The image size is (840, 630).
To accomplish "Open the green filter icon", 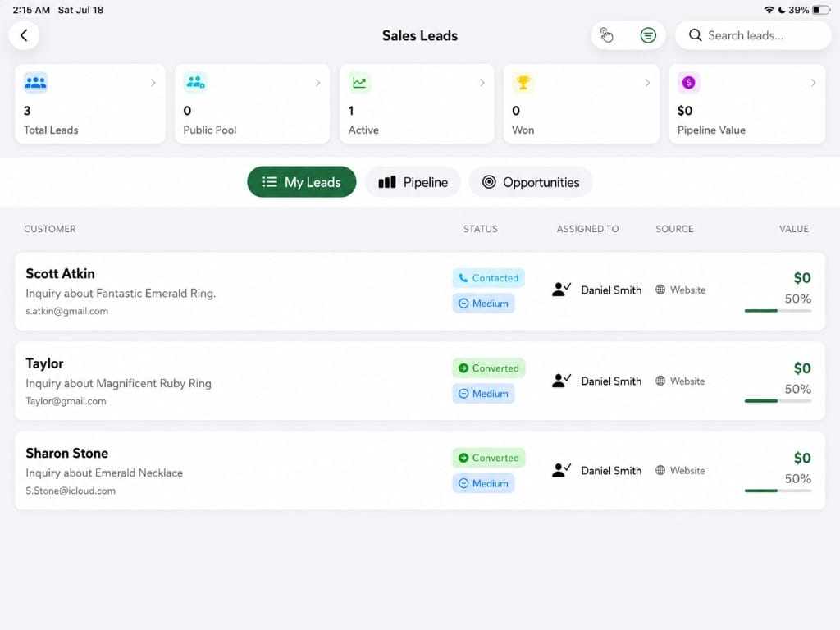I will click(648, 35).
